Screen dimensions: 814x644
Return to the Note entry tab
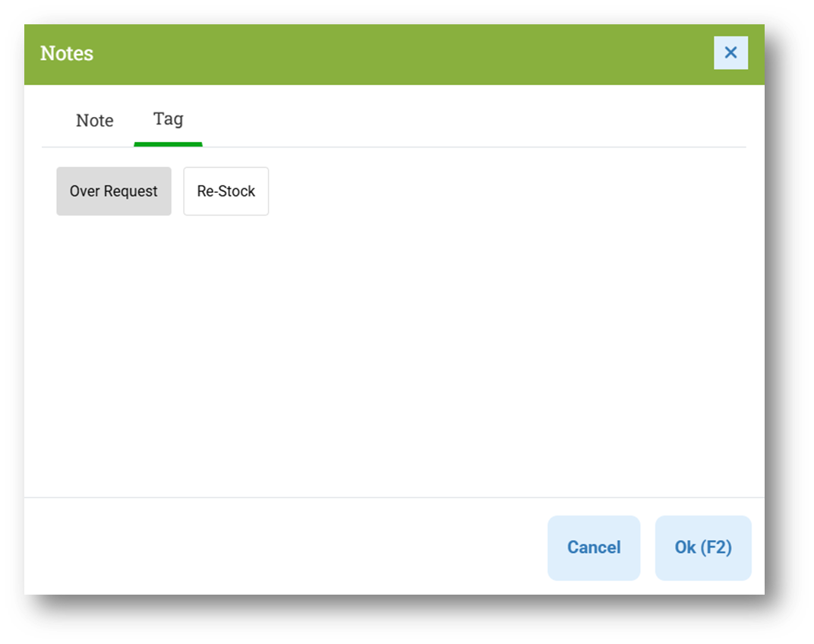click(x=94, y=121)
